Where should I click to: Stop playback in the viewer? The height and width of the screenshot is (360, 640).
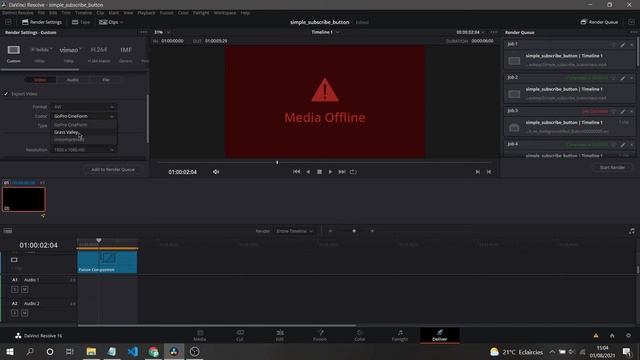pos(319,172)
